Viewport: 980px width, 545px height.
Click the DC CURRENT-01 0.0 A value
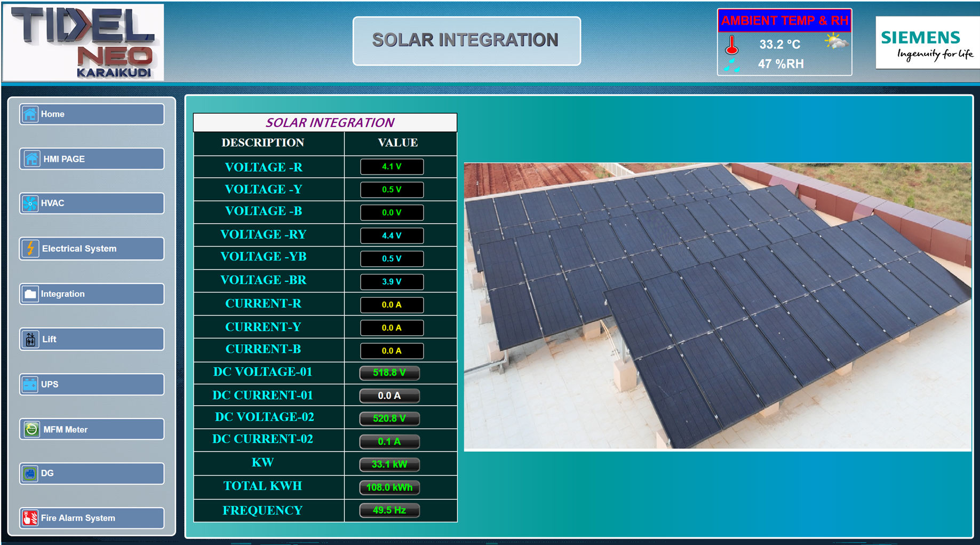point(389,396)
